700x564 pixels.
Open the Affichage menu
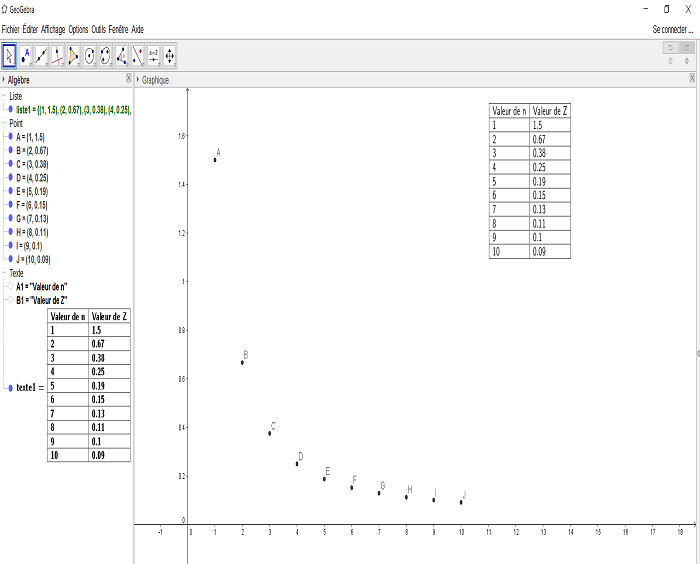(53, 30)
